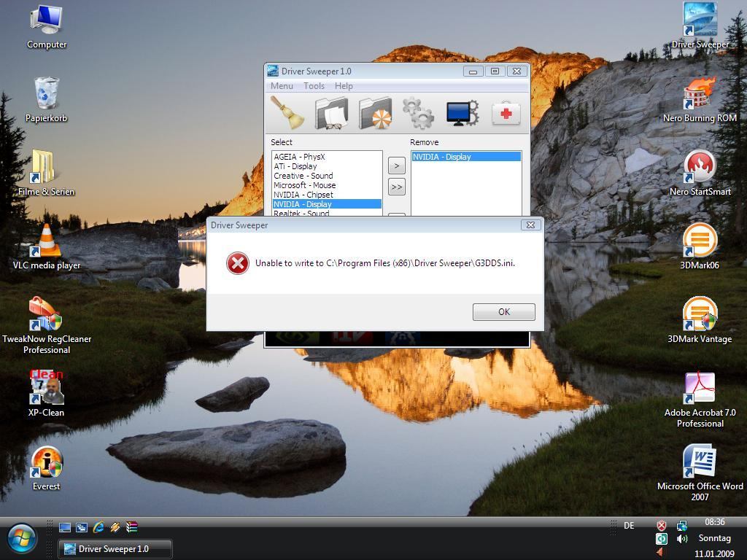Image resolution: width=747 pixels, height=560 pixels.
Task: Select NVIDIA - Chipset entry
Action: tap(327, 195)
